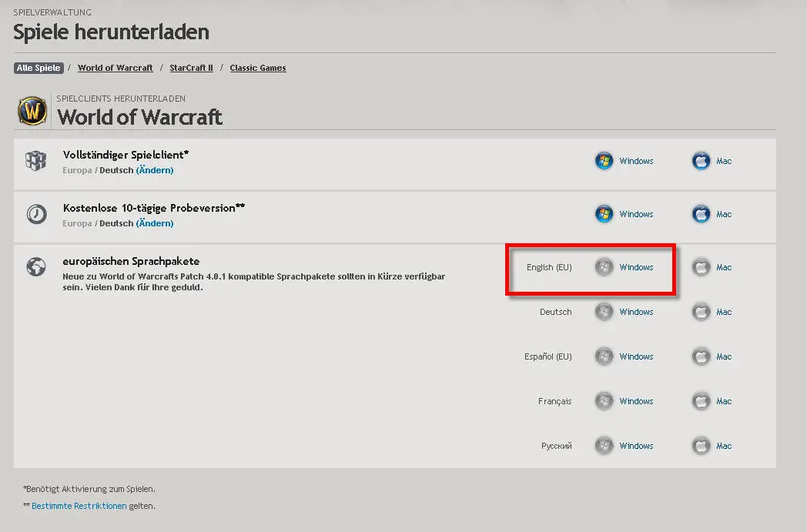Click the World of Warcraft logo icon
The width and height of the screenshot is (807, 532).
point(32,111)
